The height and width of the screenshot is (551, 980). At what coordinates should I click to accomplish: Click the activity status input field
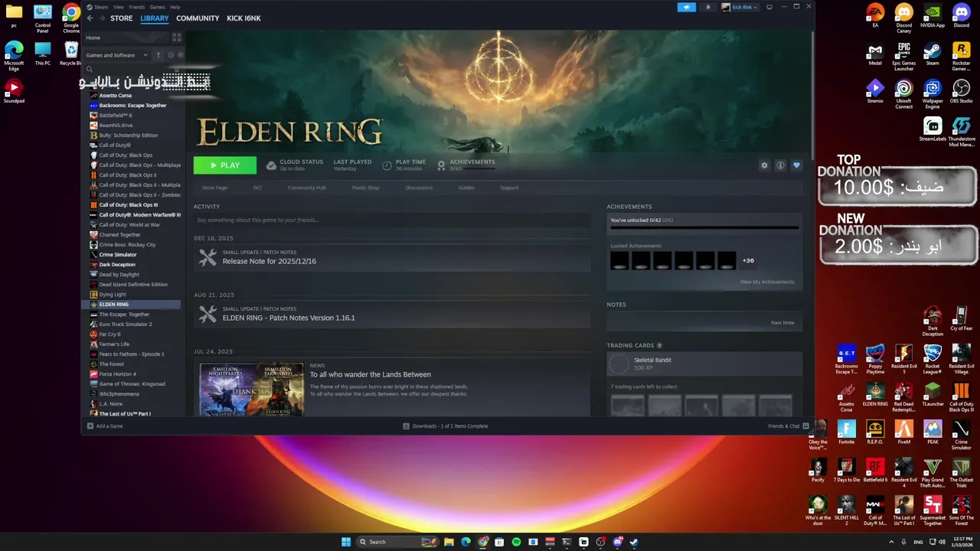click(392, 220)
